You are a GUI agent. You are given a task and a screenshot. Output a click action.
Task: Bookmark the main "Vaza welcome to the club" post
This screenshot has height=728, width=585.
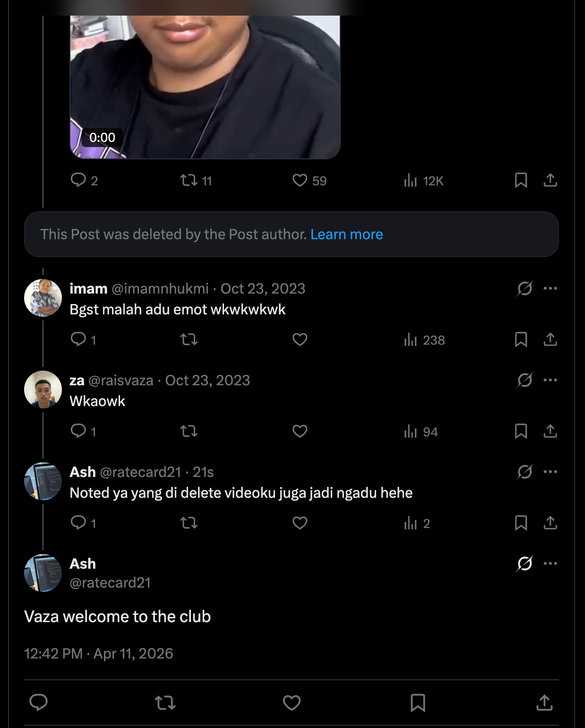[x=418, y=702]
